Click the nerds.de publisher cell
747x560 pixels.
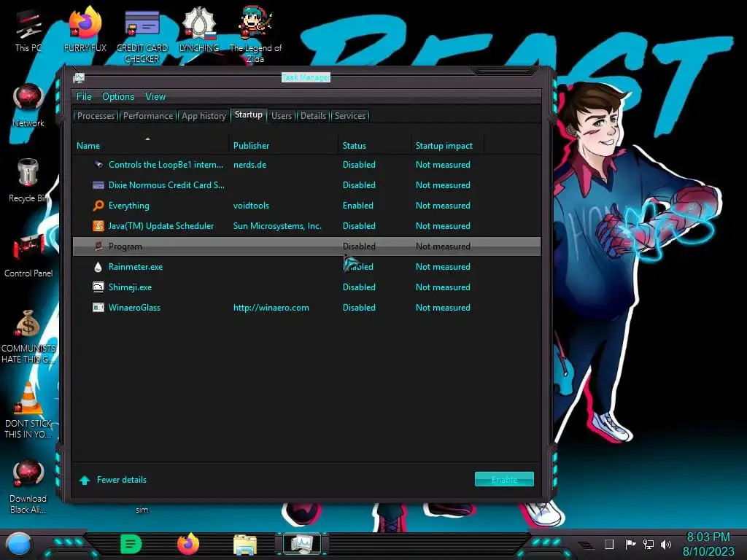249,165
